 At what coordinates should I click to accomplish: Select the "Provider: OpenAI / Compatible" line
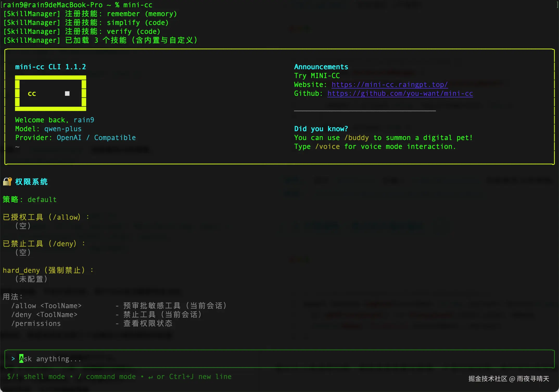pos(75,137)
